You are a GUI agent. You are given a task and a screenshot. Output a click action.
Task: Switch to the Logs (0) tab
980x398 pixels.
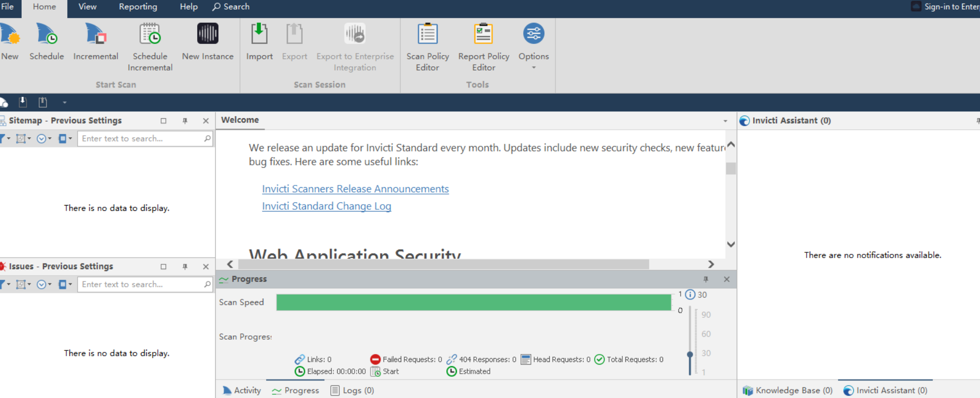(x=352, y=391)
